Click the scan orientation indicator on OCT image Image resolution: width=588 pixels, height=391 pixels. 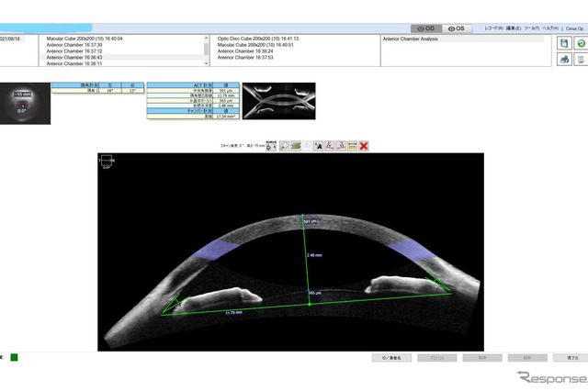(107, 162)
